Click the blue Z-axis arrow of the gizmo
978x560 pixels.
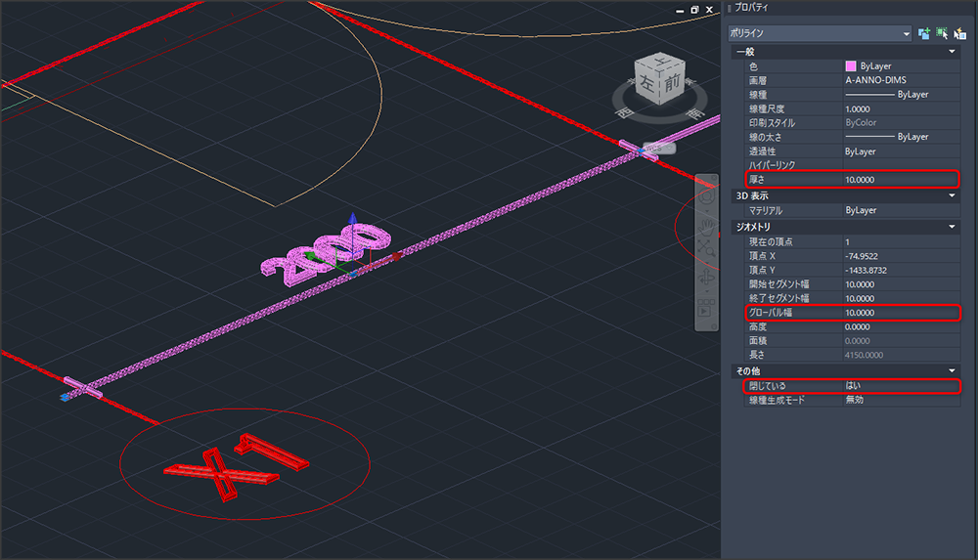click(x=353, y=220)
